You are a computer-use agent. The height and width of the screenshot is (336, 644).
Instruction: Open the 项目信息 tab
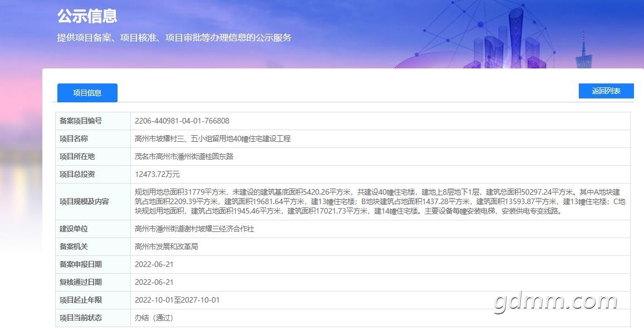(x=87, y=93)
